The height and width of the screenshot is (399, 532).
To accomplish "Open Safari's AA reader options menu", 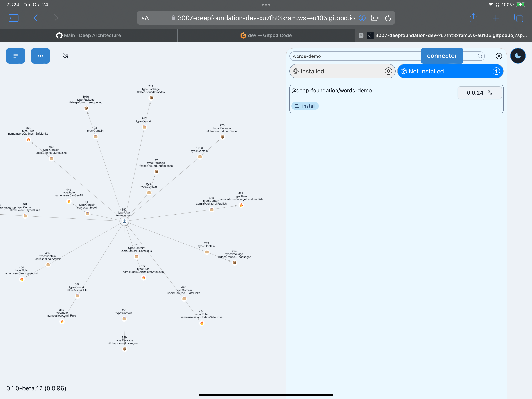I will click(145, 18).
